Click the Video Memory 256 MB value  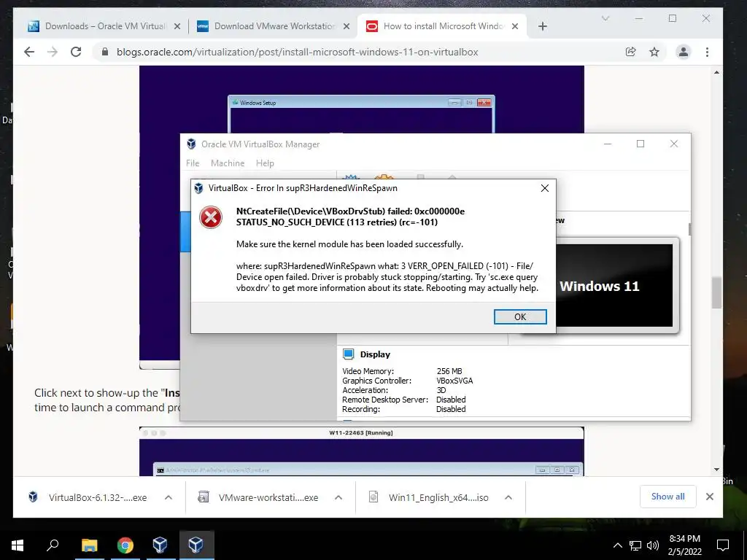coord(449,371)
